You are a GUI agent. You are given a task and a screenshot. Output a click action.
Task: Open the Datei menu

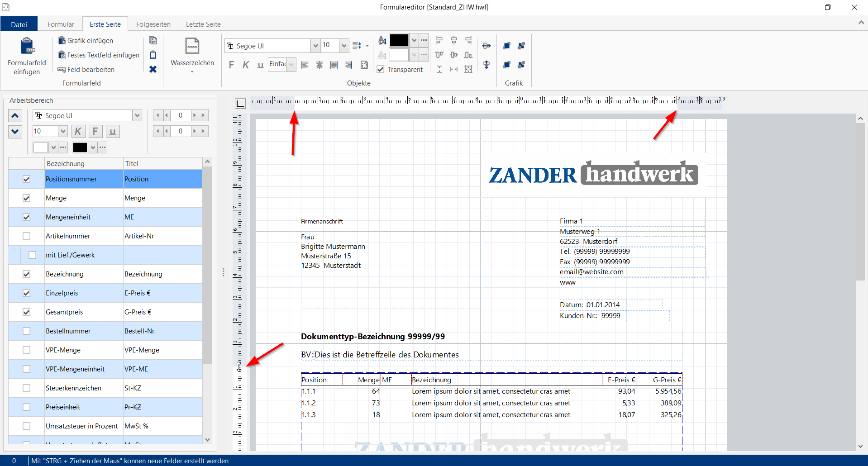(x=19, y=24)
